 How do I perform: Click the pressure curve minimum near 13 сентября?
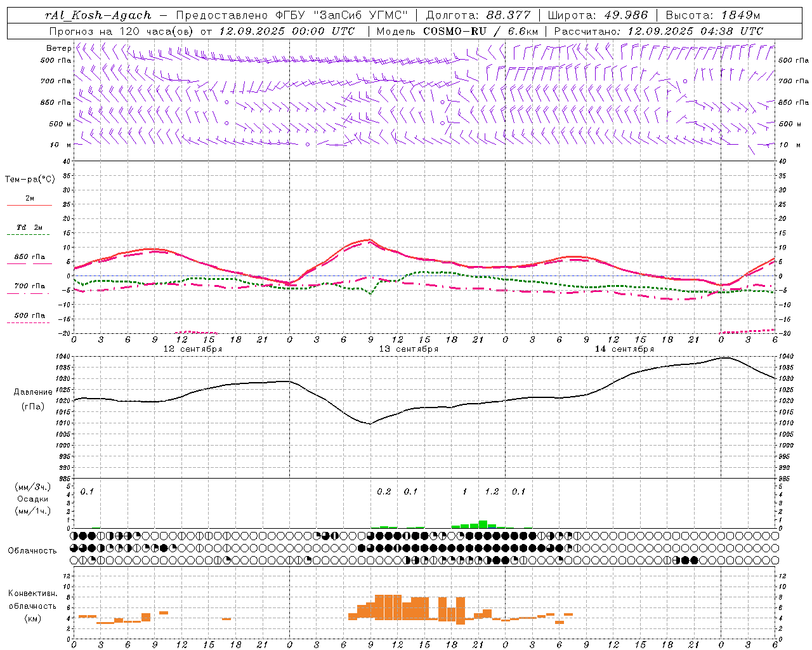370,424
